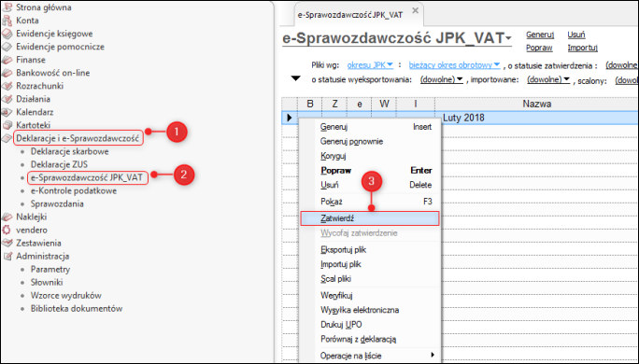
Task: Click the Działania sidebar icon
Action: [7, 99]
